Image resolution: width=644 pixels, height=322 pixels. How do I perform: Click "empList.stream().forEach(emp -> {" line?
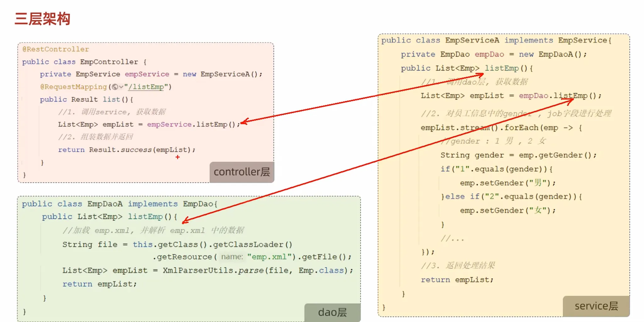[501, 128]
